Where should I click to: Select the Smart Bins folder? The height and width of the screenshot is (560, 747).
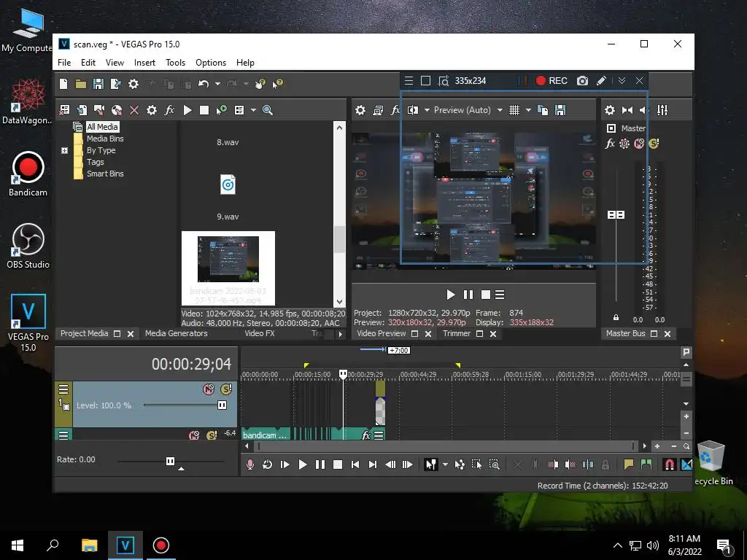[105, 174]
